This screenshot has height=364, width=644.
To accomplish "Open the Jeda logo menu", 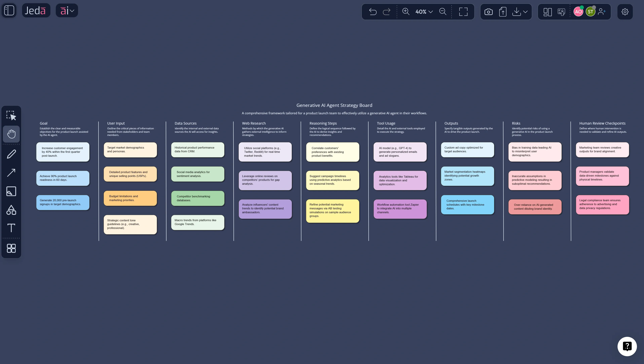I will click(36, 10).
